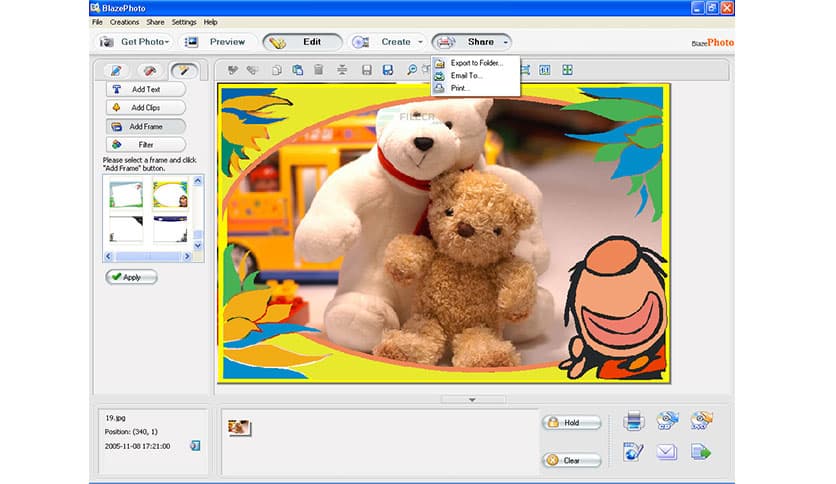Switch to the Edit mode

(x=302, y=42)
